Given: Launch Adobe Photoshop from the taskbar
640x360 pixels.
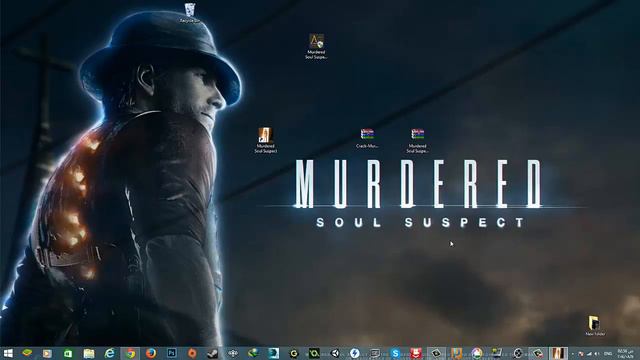Looking at the screenshot, I should (x=171, y=353).
